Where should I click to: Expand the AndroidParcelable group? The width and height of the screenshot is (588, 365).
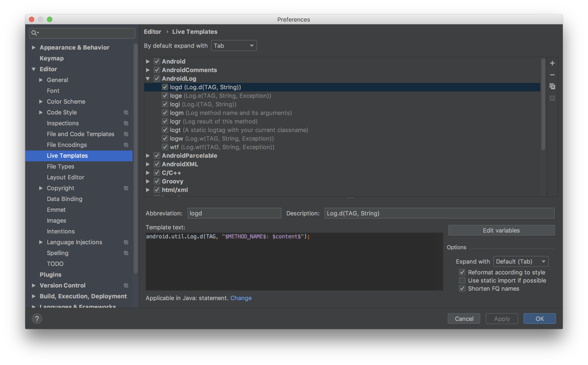pos(148,156)
